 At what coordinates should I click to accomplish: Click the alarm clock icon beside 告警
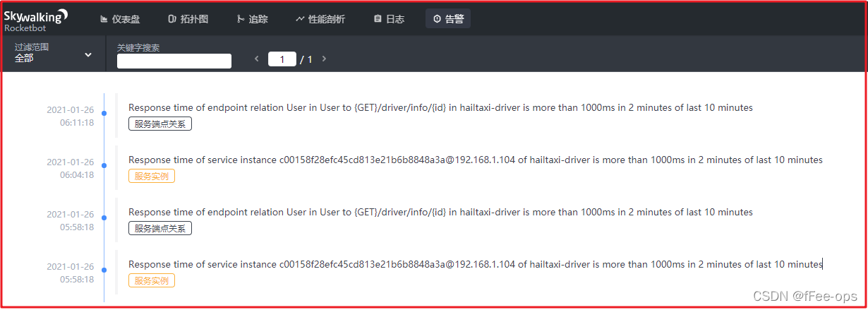(x=437, y=19)
